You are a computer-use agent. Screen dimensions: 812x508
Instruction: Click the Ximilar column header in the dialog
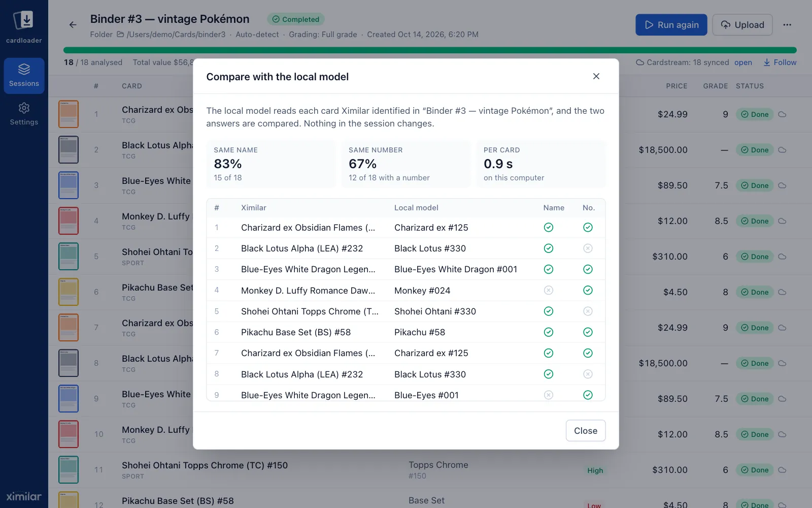(x=254, y=208)
